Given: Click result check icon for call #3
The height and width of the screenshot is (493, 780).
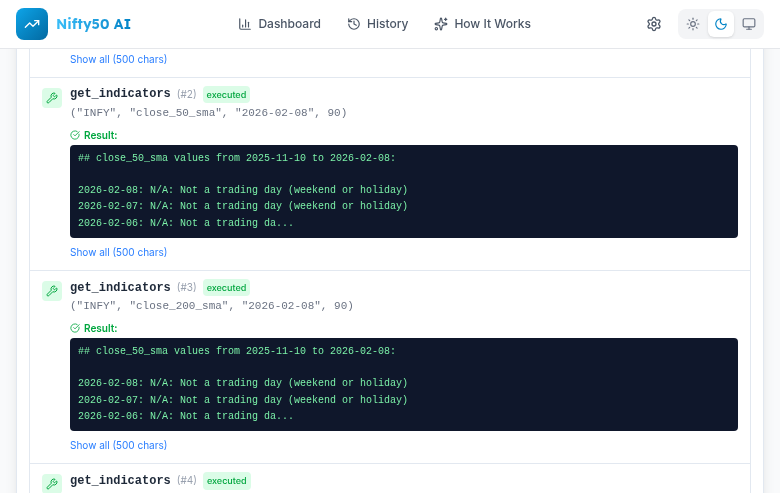Looking at the screenshot, I should [x=75, y=328].
